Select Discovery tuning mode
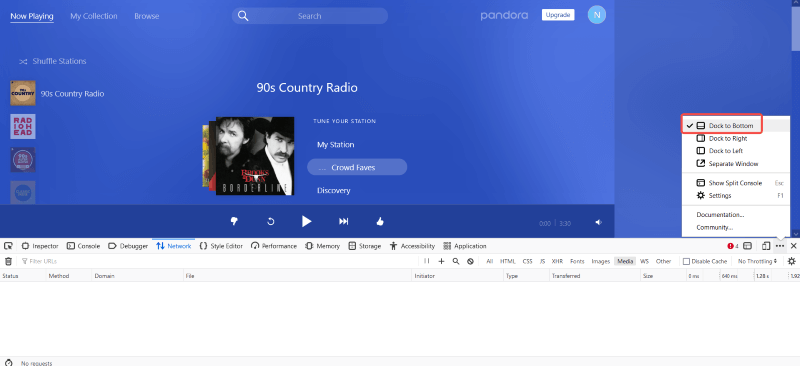 coord(333,190)
